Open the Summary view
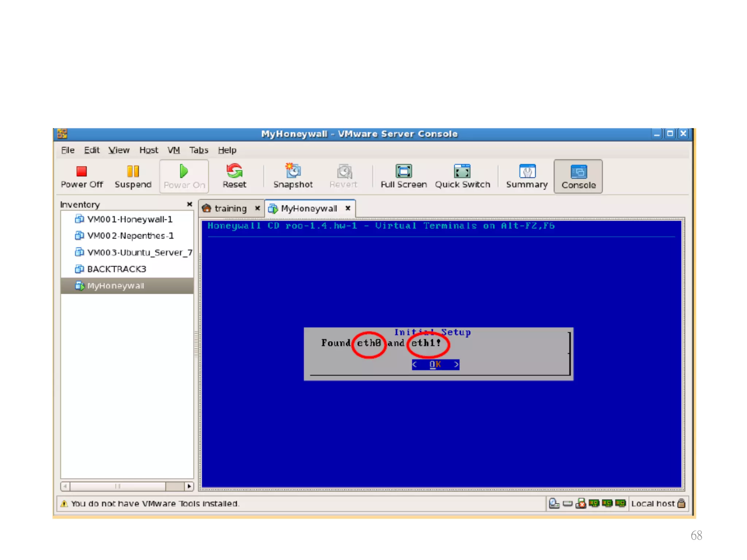This screenshot has height=560, width=747. [x=527, y=171]
